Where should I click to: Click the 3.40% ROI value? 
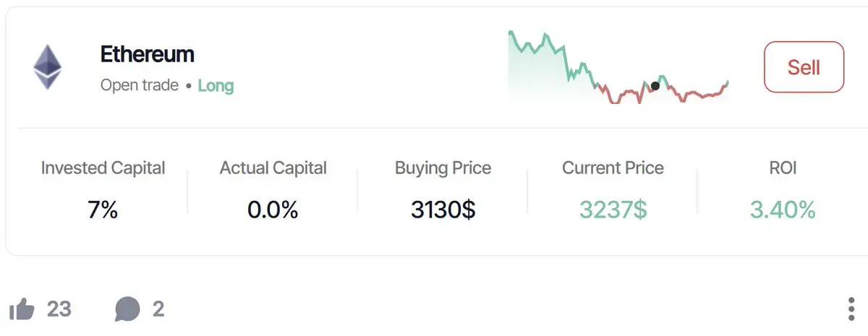(783, 210)
